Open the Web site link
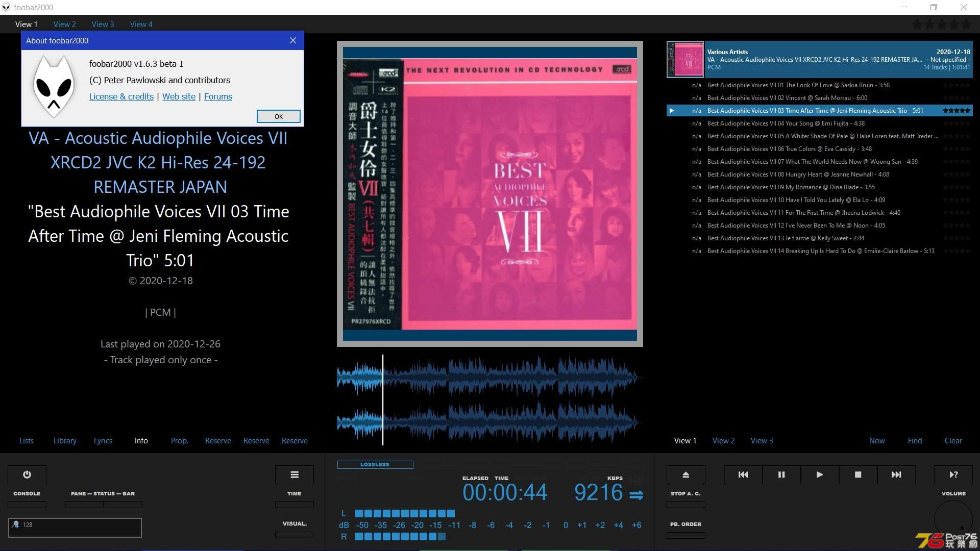 (179, 96)
